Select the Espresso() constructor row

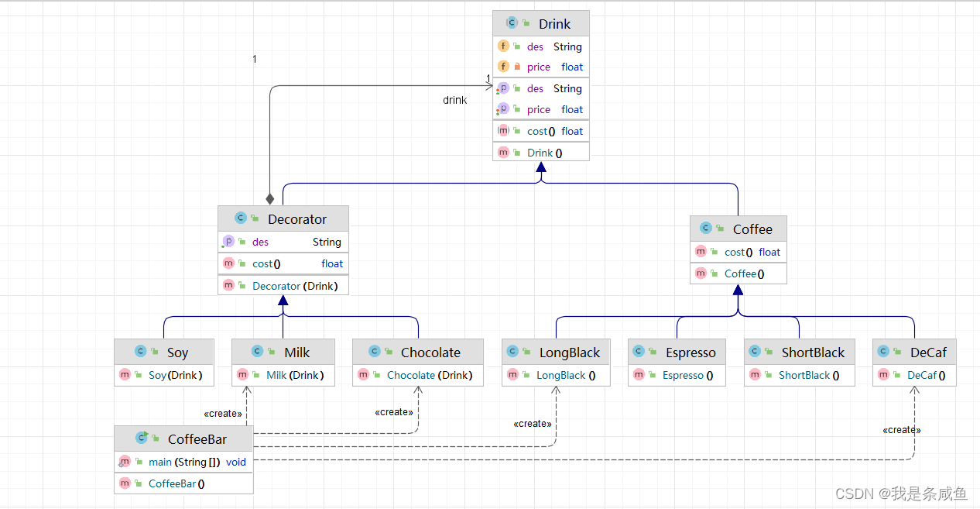[x=677, y=375]
